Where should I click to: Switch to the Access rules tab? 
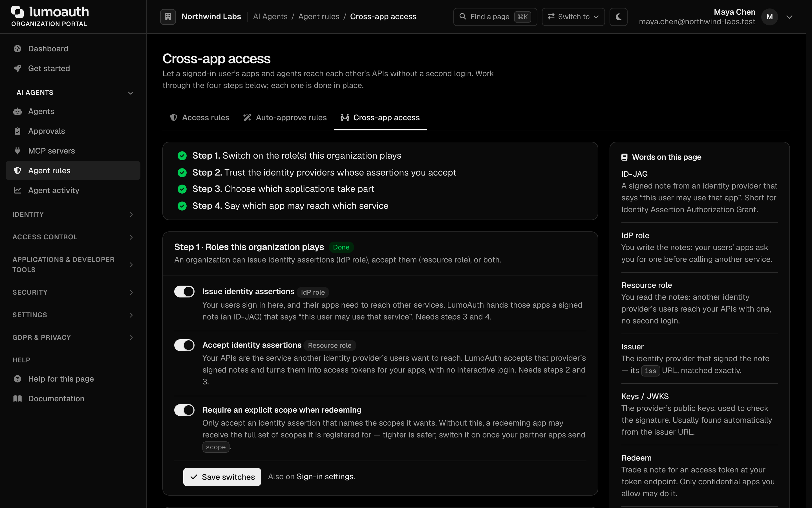tap(200, 118)
